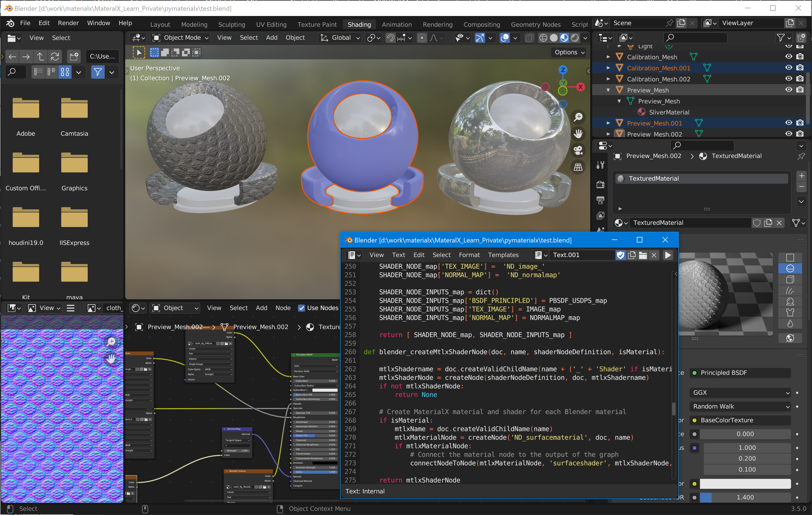The image size is (812, 515).
Task: Switch to the Modeling workspace tab
Action: tap(194, 25)
